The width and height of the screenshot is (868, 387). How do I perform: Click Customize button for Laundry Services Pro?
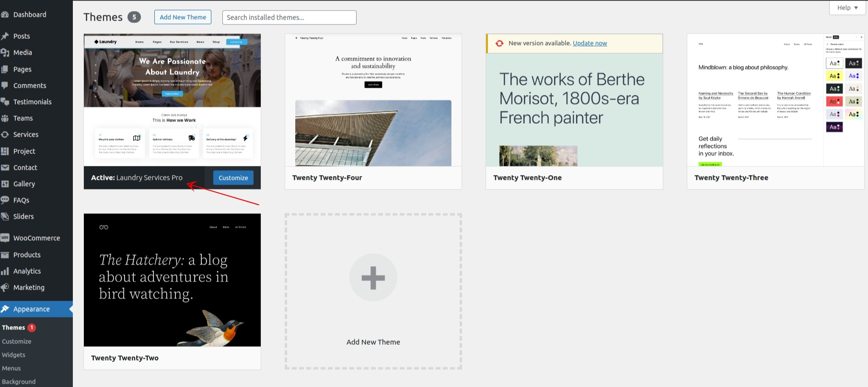[x=233, y=178]
